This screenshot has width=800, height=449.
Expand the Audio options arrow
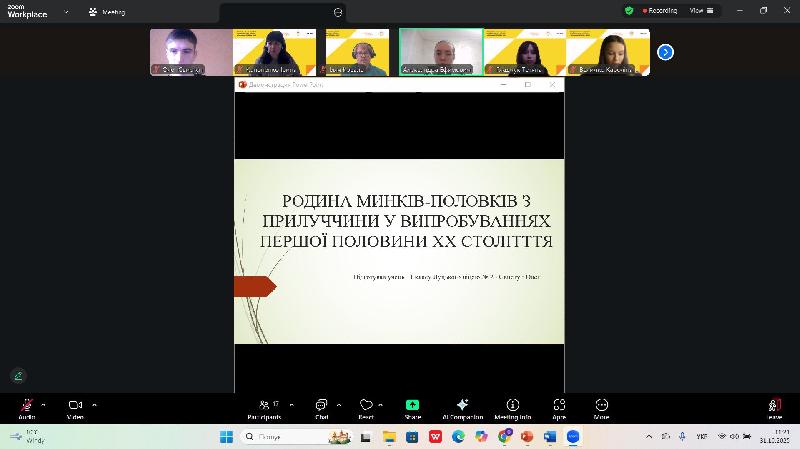(43, 405)
